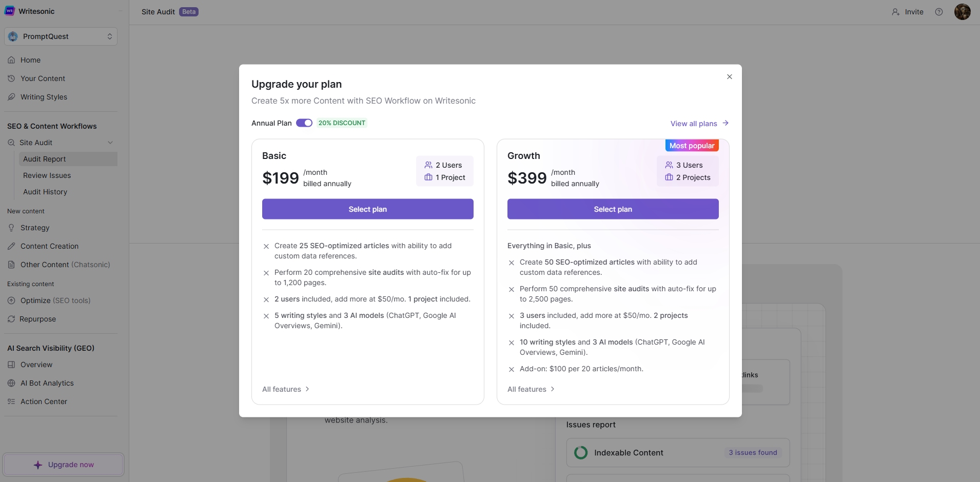Collapse the Site Audit section
980x482 pixels.
pyautogui.click(x=110, y=143)
